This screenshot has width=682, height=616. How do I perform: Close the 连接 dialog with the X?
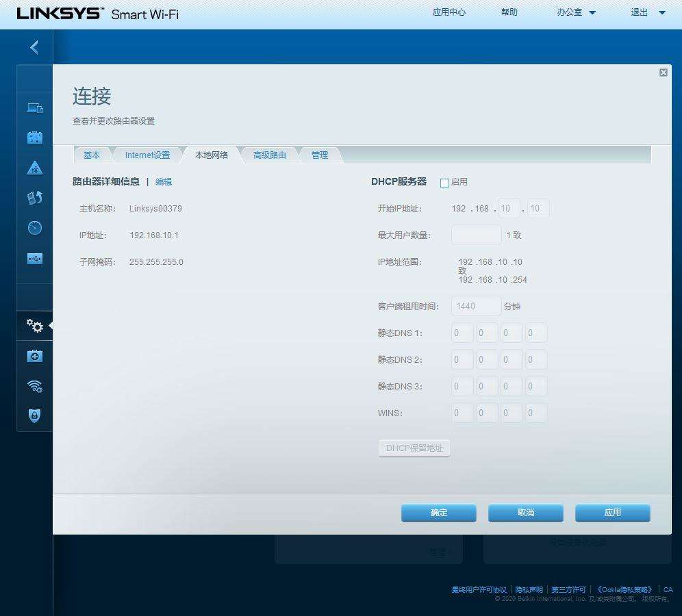pyautogui.click(x=663, y=73)
